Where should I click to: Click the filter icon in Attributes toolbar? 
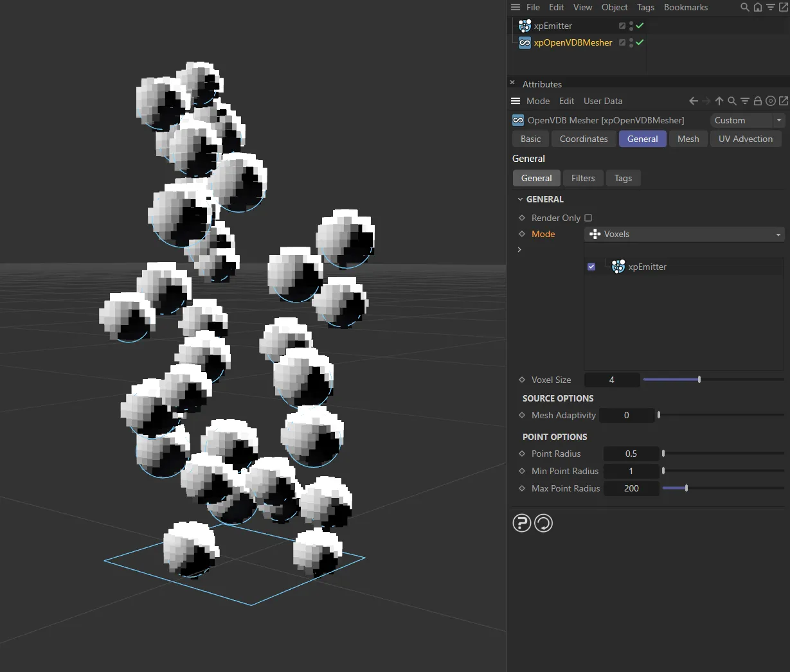pyautogui.click(x=745, y=101)
